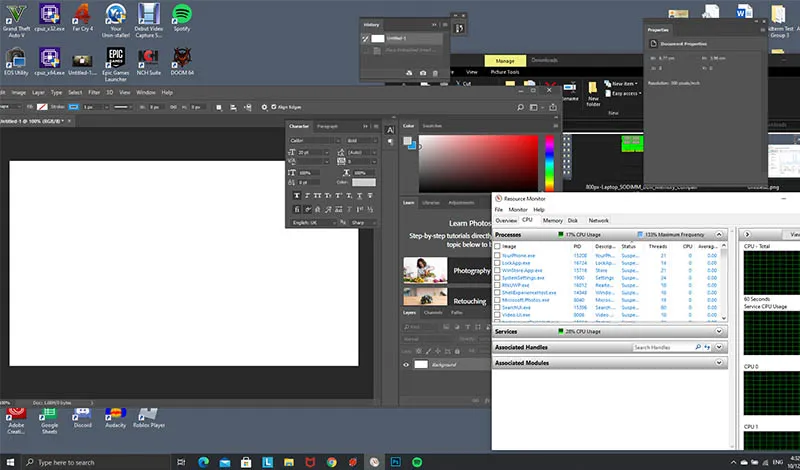Delete state using History panel trash icon
The width and height of the screenshot is (800, 470).
click(x=437, y=74)
